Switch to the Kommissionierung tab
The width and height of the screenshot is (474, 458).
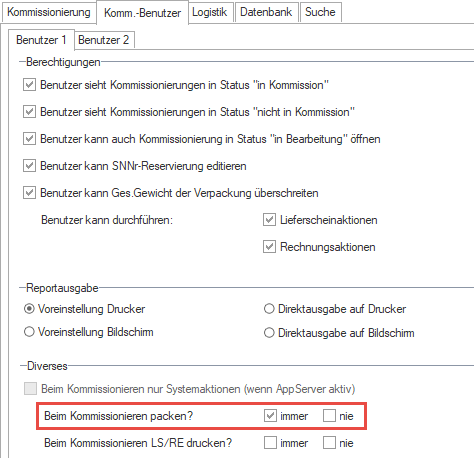(x=49, y=12)
